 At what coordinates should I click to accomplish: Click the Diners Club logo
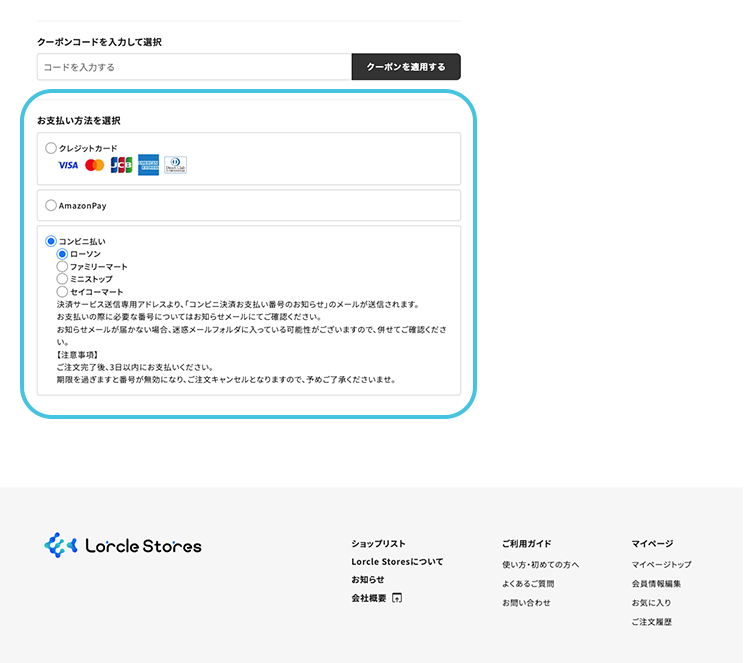pyautogui.click(x=175, y=165)
